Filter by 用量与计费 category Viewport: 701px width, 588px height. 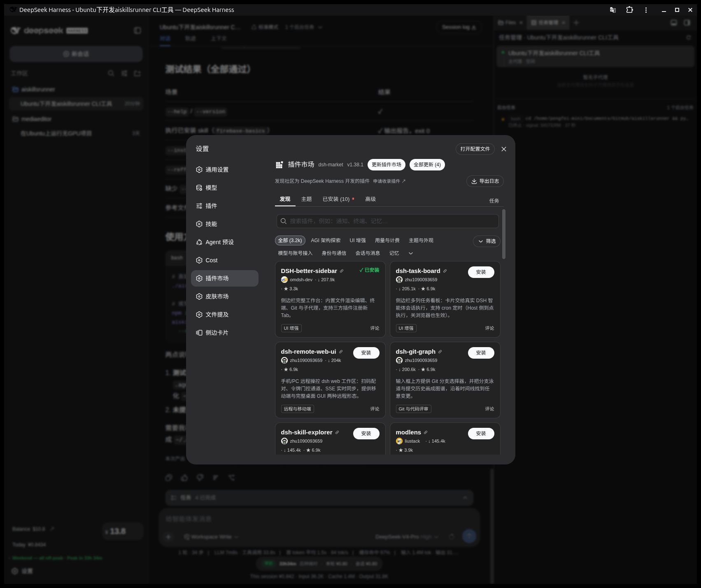point(387,240)
